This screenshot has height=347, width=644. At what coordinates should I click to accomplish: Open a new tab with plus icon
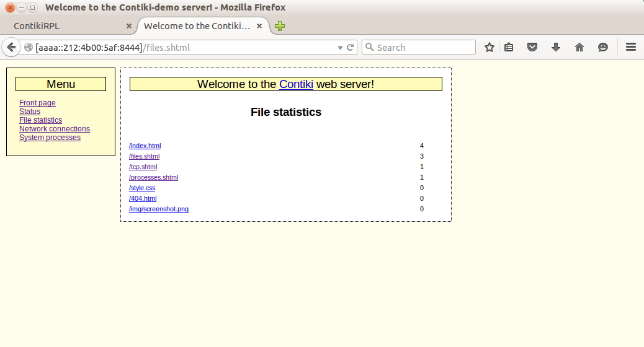[x=280, y=26]
